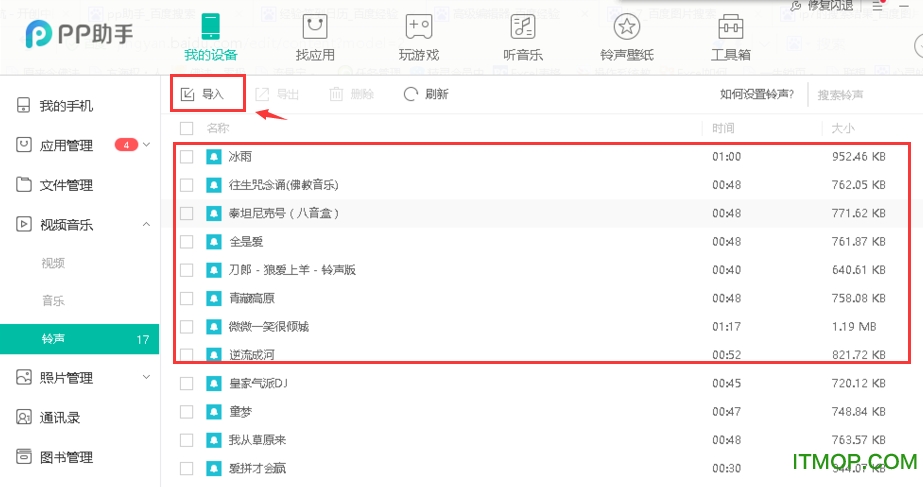The width and height of the screenshot is (923, 487).
Task: Click size value 952.46 KB
Action: [x=858, y=157]
